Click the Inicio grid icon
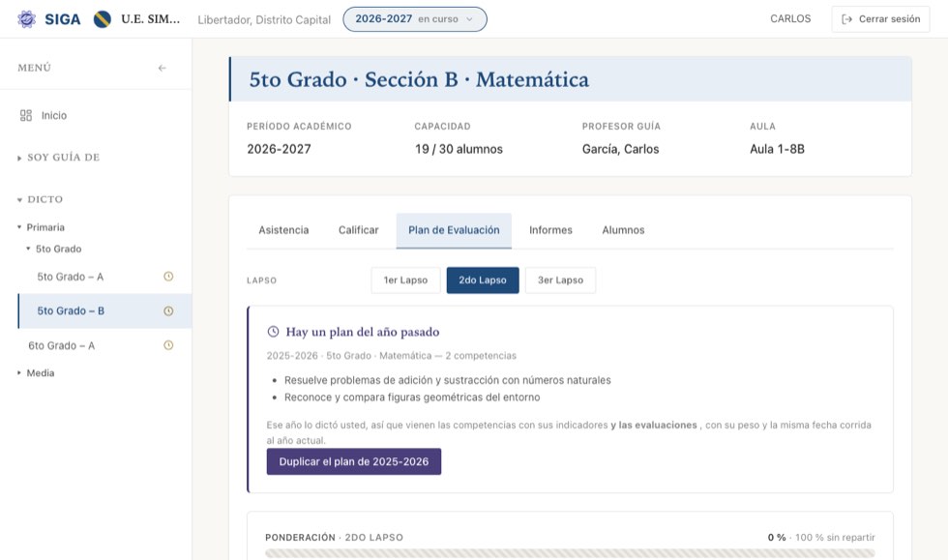948x560 pixels. [x=26, y=115]
